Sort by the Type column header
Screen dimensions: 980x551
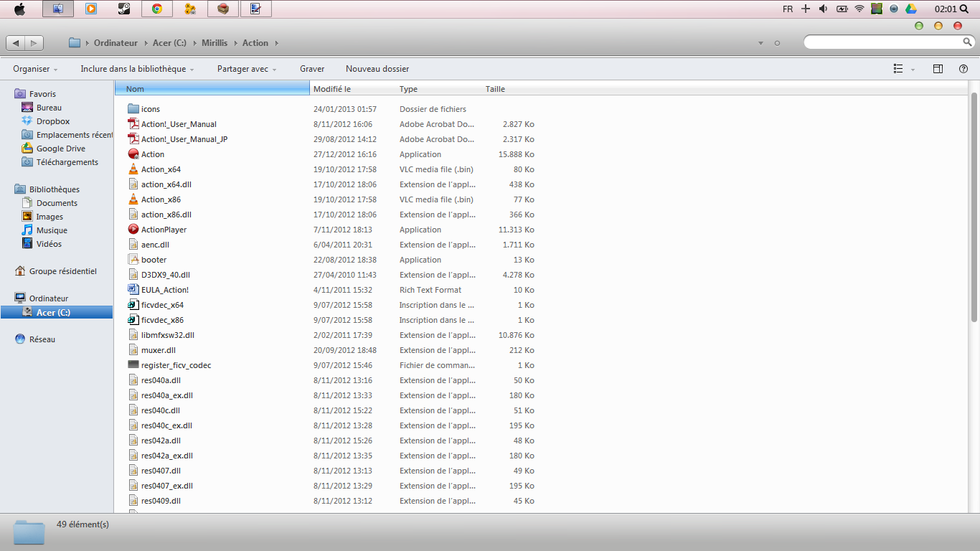click(x=439, y=89)
